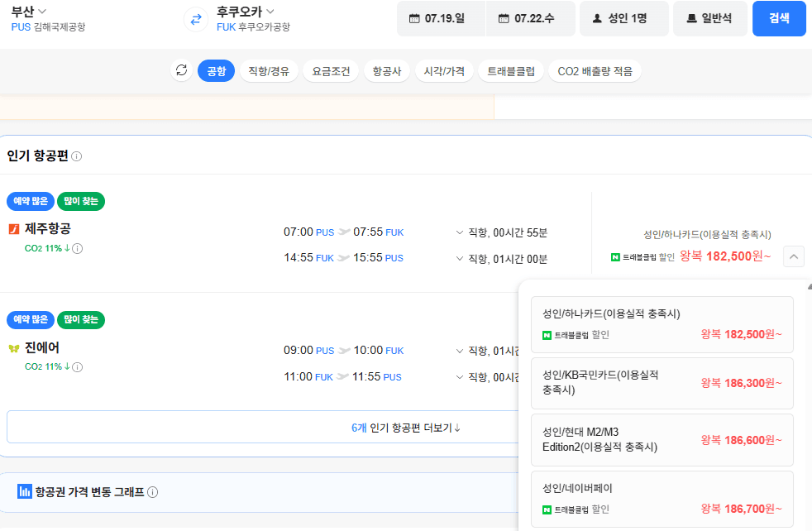Change the departure date 07.19.일
This screenshot has height=531, width=812.
(x=442, y=19)
